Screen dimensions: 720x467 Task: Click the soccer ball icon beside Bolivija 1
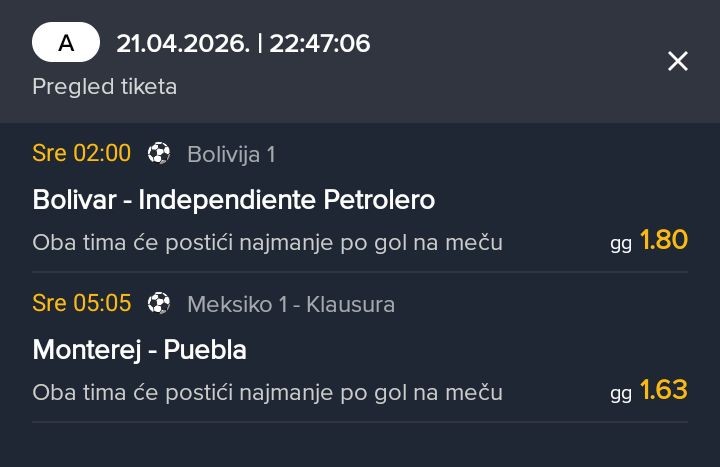[x=159, y=153]
